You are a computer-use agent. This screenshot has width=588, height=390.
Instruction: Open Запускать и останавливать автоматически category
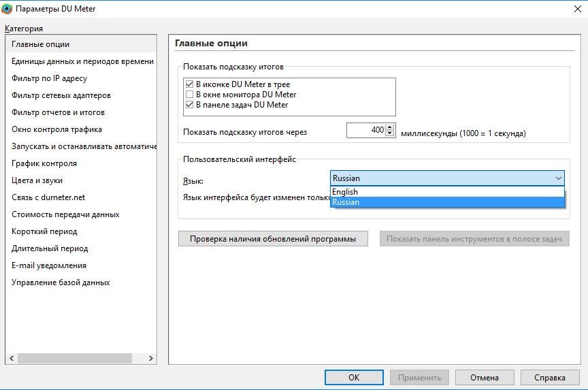(x=81, y=146)
